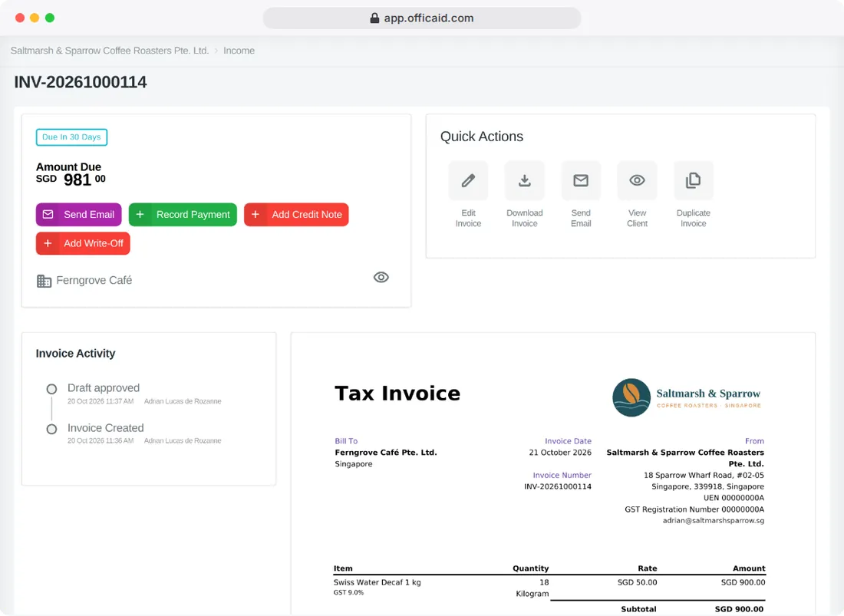
Task: Click the Swiss Water Decaf 1 kg item row
Action: click(549, 588)
